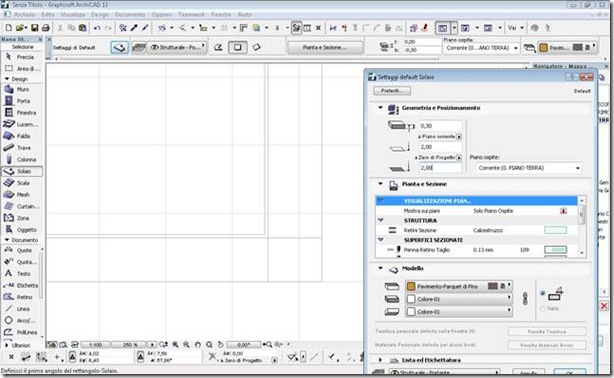
Task: Click the zoom-in magnifier in bottom bar
Action: coord(175,345)
